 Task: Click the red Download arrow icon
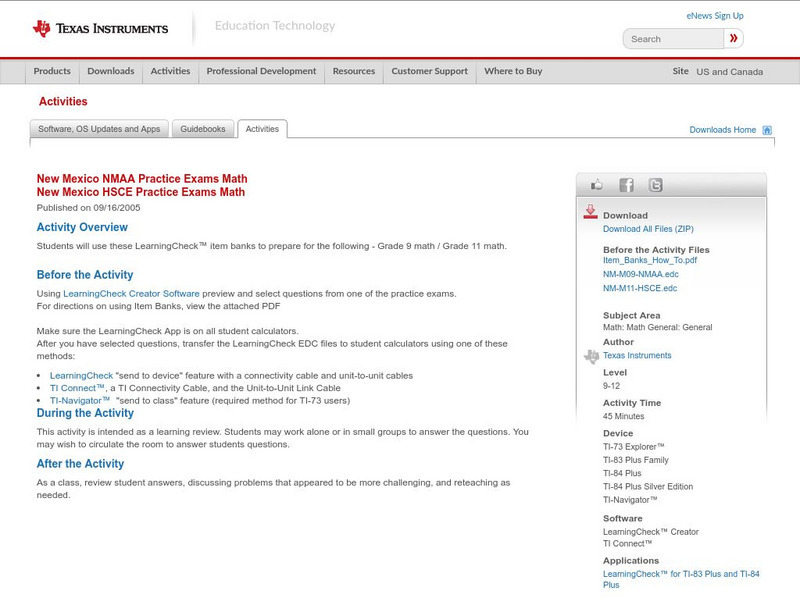590,211
